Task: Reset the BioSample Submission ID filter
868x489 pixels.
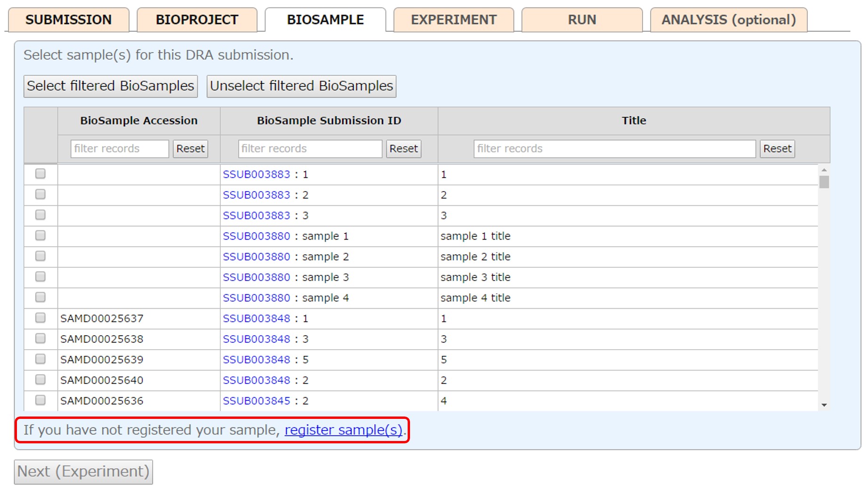Action: [403, 149]
